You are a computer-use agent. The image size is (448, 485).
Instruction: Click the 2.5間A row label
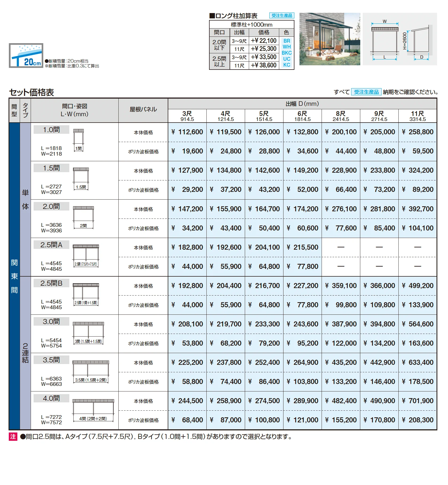51,245
